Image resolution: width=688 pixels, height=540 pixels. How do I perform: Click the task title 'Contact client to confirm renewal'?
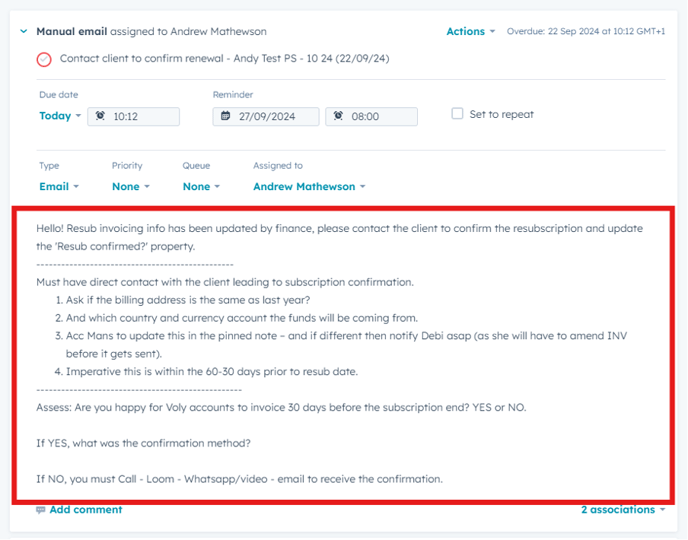click(224, 59)
